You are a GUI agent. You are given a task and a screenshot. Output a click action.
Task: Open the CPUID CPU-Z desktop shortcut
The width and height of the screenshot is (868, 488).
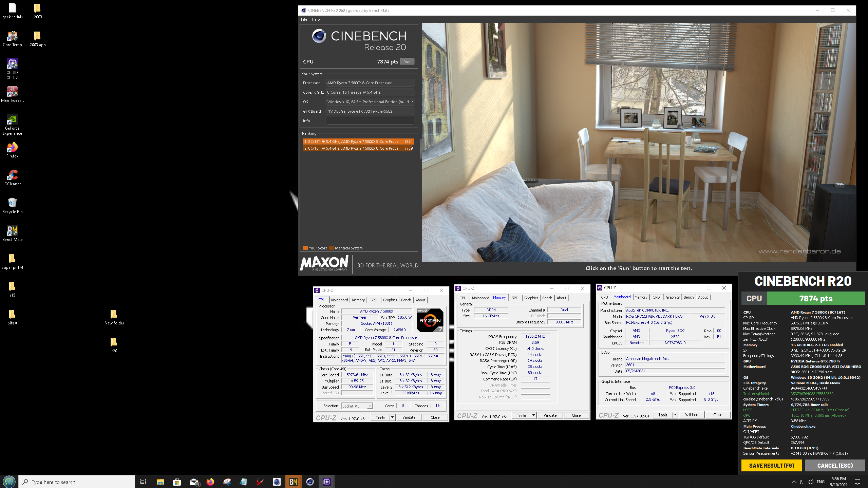point(12,69)
